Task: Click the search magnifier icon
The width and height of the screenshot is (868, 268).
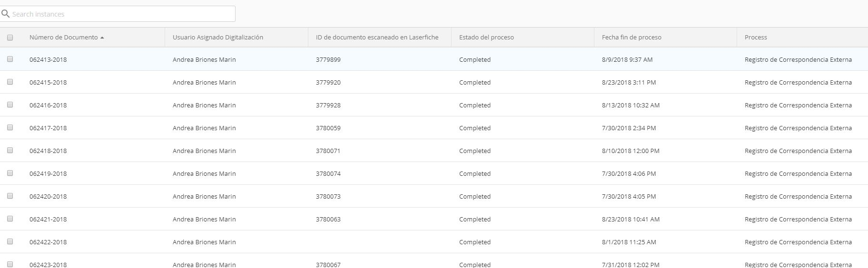Action: [6, 14]
